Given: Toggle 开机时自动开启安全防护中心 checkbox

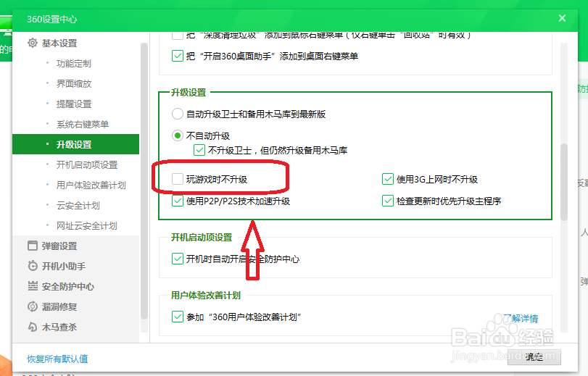Looking at the screenshot, I should (178, 259).
